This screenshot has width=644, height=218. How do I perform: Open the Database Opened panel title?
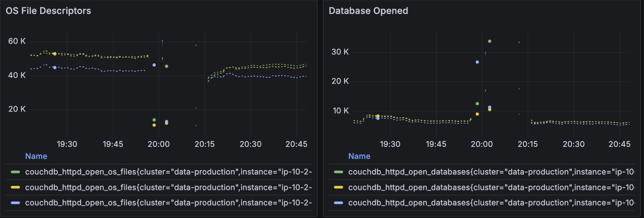point(368,11)
